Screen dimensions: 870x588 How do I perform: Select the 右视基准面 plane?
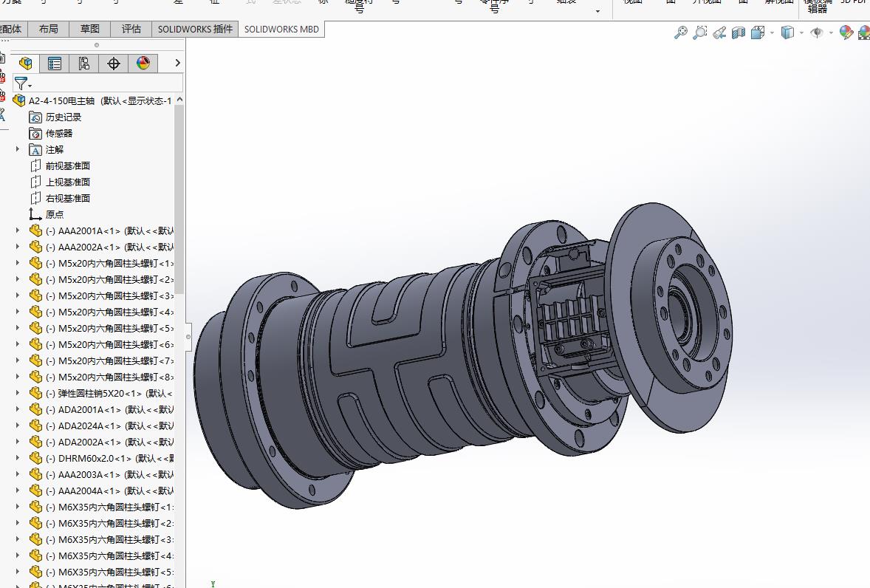[x=68, y=198]
